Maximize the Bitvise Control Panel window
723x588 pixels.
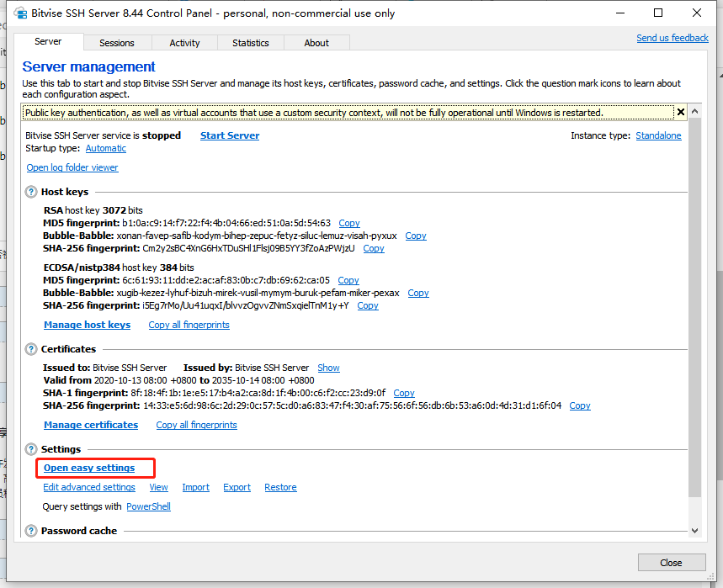click(x=658, y=13)
